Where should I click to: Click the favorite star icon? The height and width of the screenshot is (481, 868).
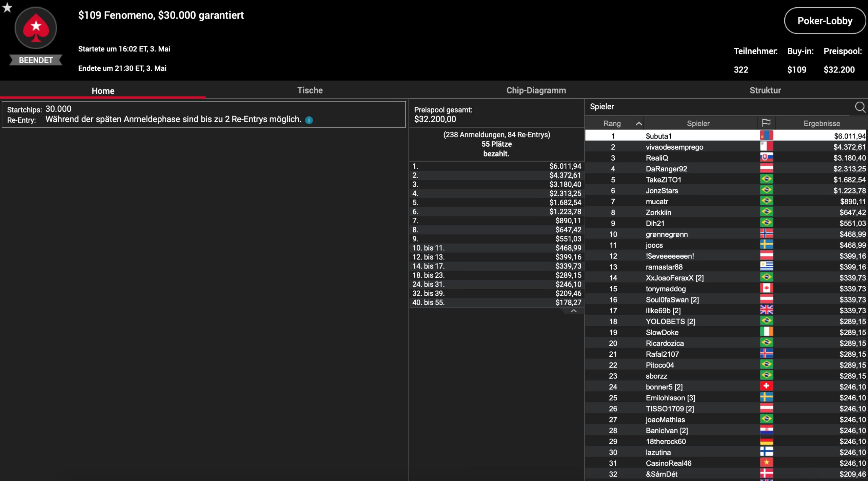pyautogui.click(x=7, y=7)
